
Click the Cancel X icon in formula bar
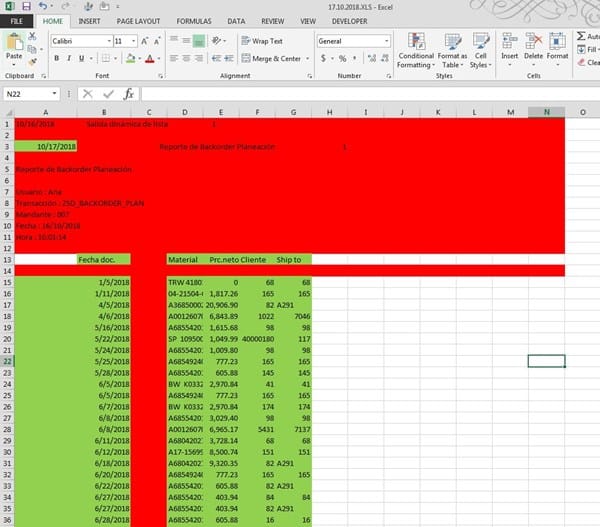[x=88, y=94]
